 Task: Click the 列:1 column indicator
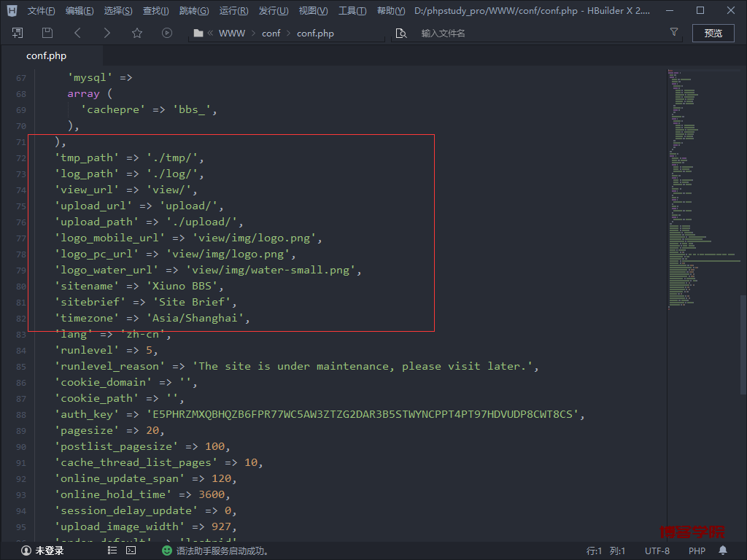point(617,551)
